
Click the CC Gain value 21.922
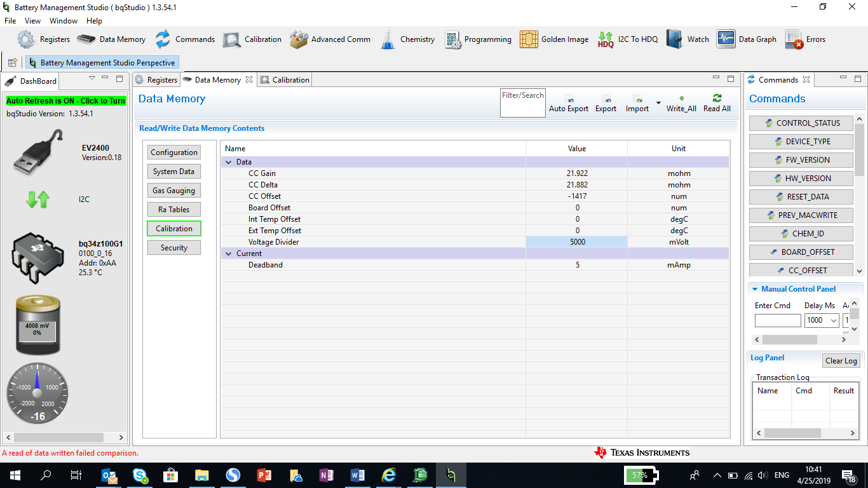(577, 173)
